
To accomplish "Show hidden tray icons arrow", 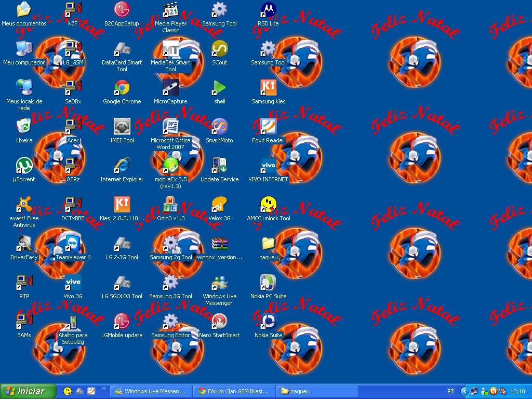I will pyautogui.click(x=464, y=391).
